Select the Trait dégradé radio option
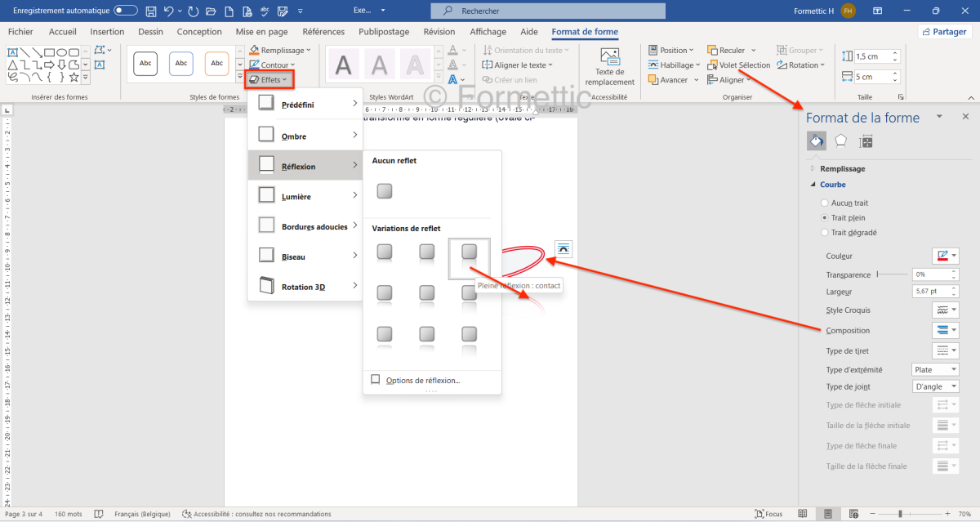The width and height of the screenshot is (980, 522). pyautogui.click(x=825, y=233)
